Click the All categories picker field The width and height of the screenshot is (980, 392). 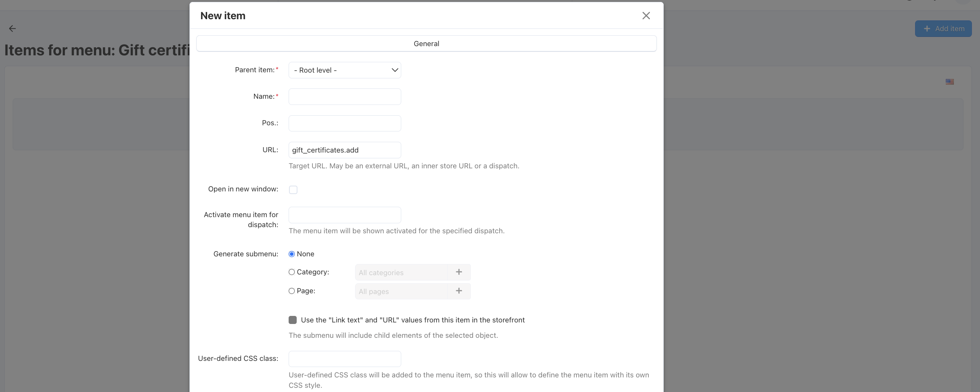tap(402, 272)
